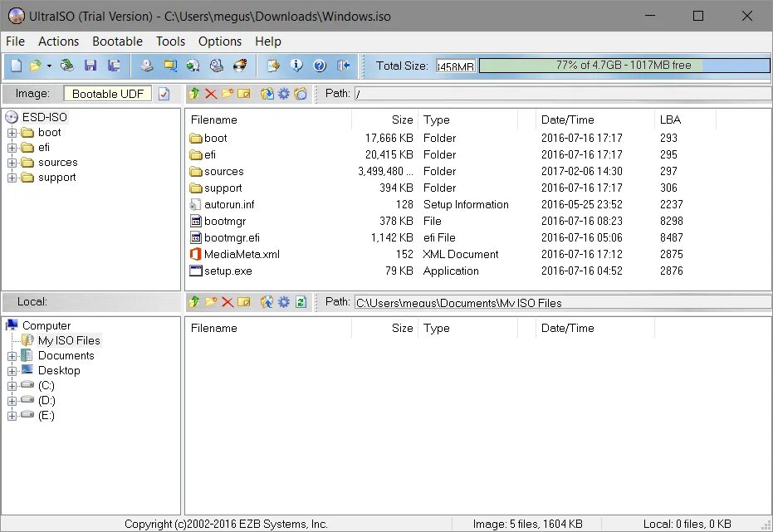Click the local Path field
This screenshot has height=532, width=773.
click(562, 302)
